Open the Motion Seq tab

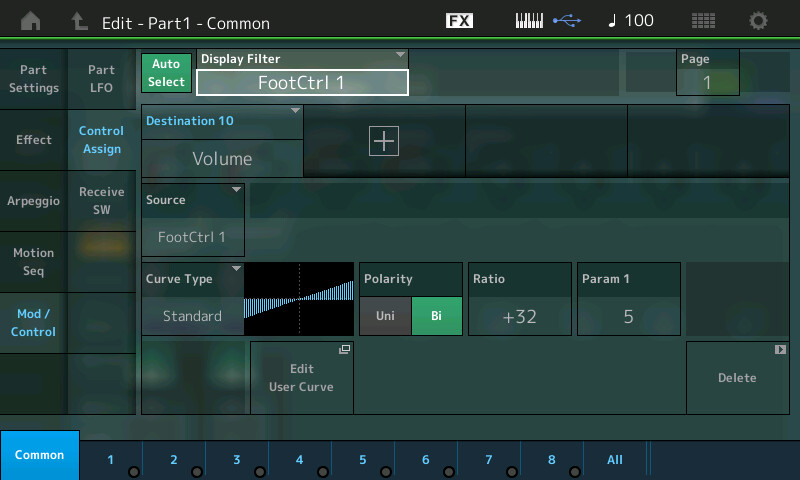tap(34, 262)
